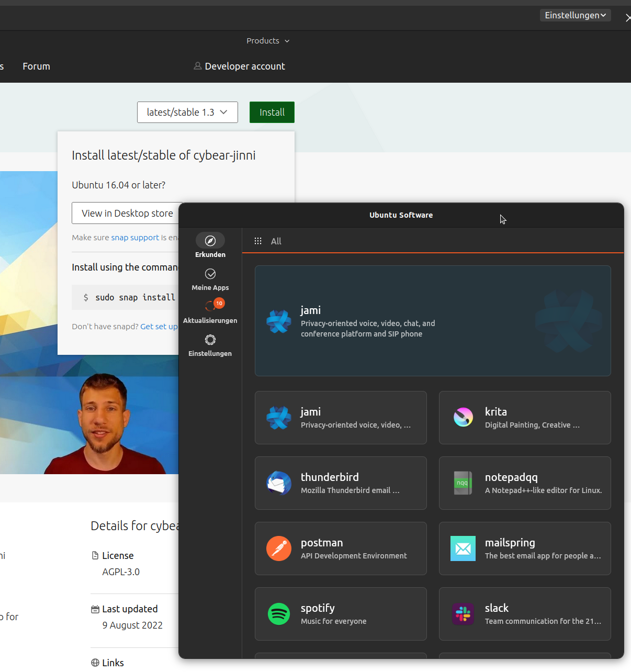
Task: Open slack card title text
Action: 497,608
